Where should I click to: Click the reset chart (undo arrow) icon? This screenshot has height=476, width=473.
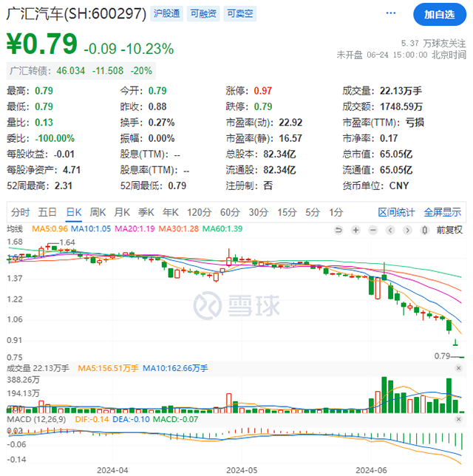pos(338,230)
